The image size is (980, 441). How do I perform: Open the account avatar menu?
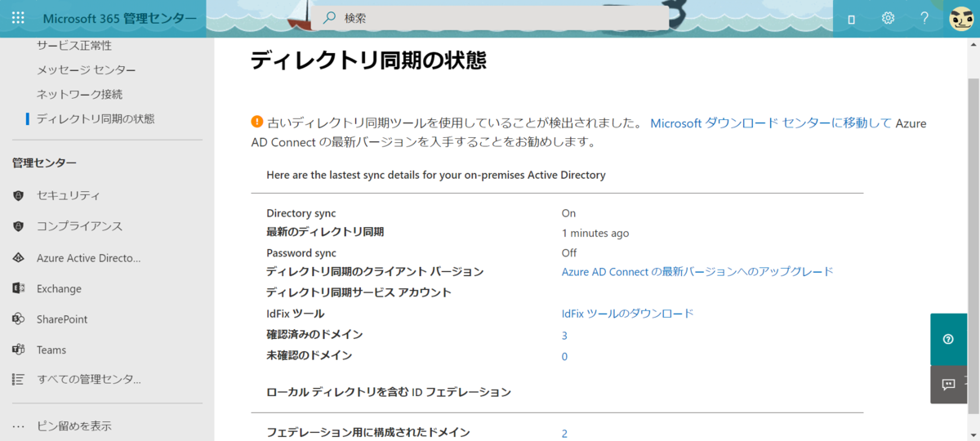(x=961, y=19)
